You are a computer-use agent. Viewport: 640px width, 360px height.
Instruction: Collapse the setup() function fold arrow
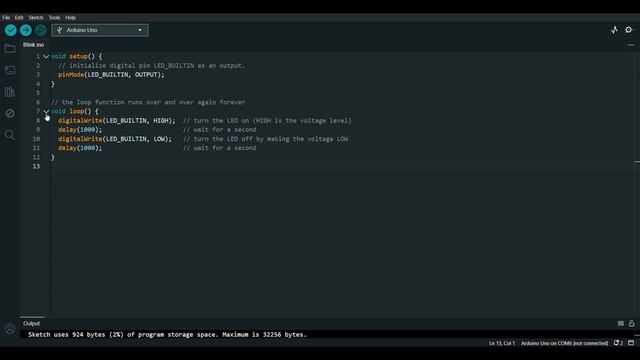pyautogui.click(x=46, y=57)
